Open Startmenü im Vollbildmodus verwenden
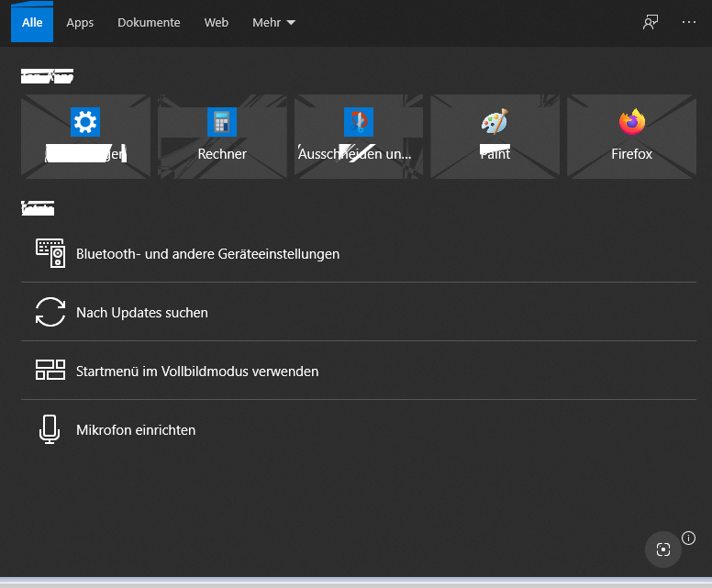712x588 pixels. (359, 371)
